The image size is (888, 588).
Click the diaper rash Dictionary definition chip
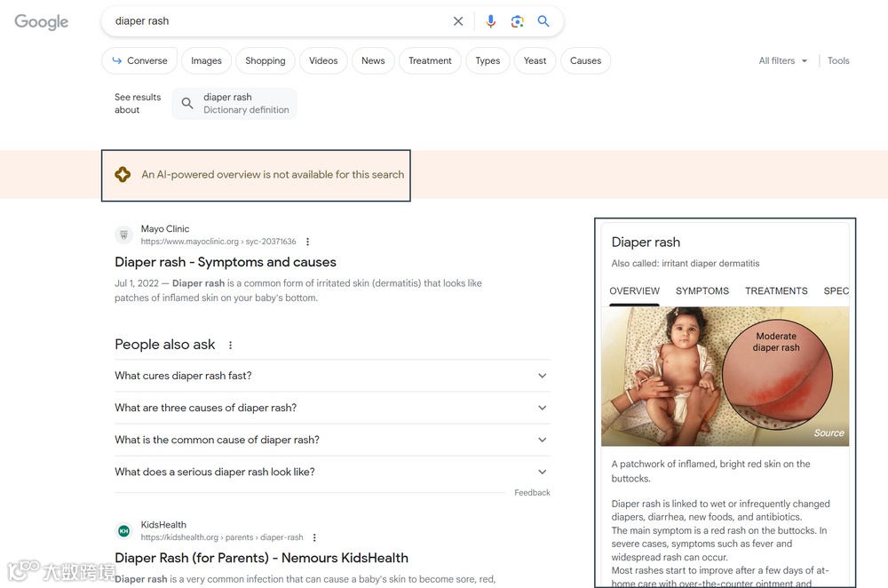click(234, 104)
